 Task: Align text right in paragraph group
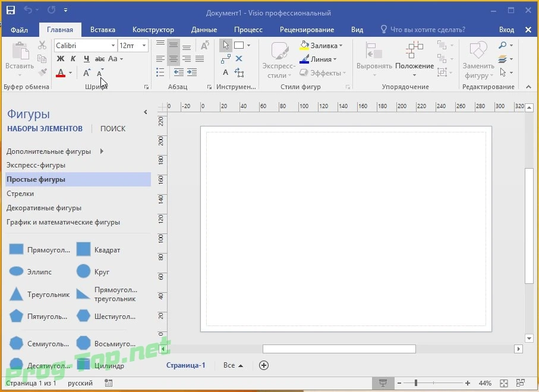pos(187,59)
